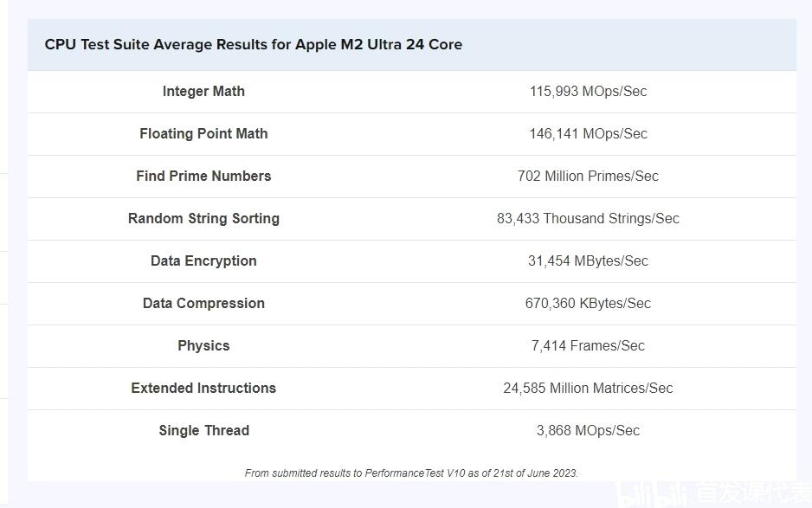Click the PerformanceTest V10 footnote text

point(411,473)
